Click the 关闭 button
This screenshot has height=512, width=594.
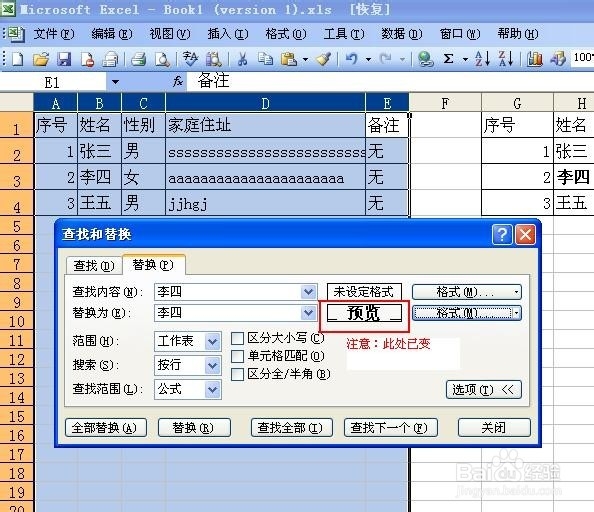[x=494, y=428]
